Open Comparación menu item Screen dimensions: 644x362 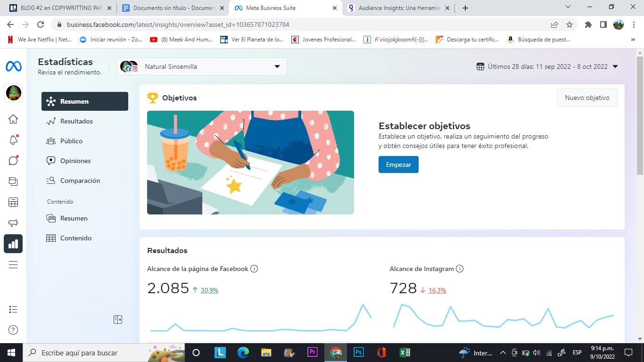85,181
